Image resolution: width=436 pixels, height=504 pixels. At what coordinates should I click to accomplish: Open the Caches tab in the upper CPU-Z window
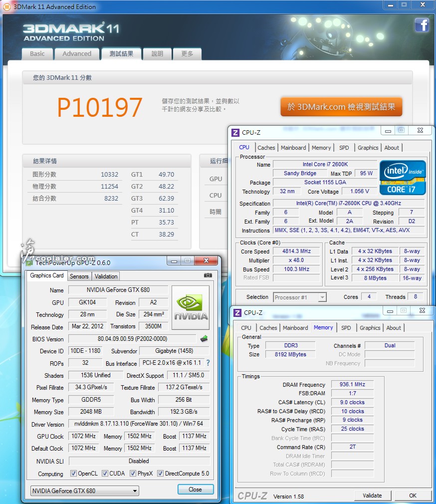(x=266, y=148)
